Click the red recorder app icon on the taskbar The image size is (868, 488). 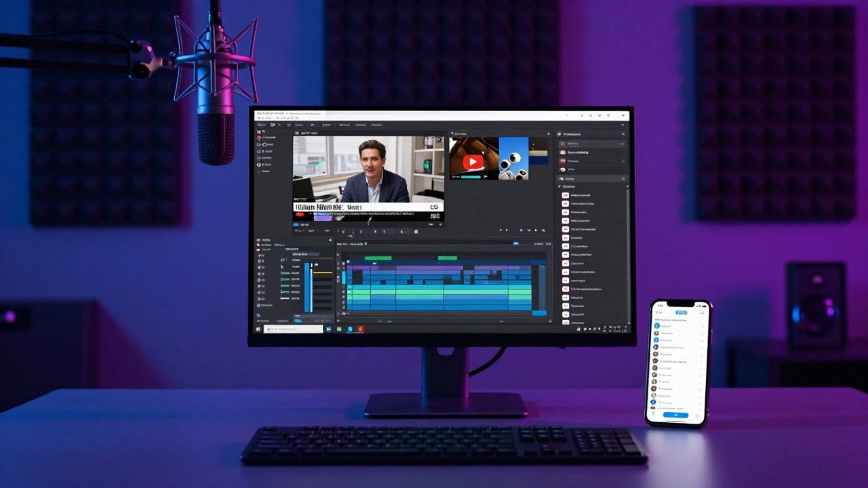[x=360, y=329]
